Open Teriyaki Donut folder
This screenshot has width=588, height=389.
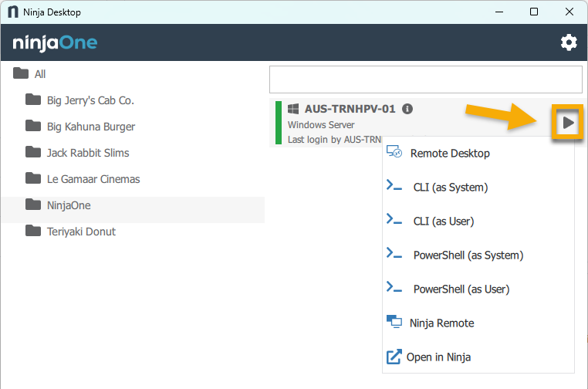click(80, 232)
